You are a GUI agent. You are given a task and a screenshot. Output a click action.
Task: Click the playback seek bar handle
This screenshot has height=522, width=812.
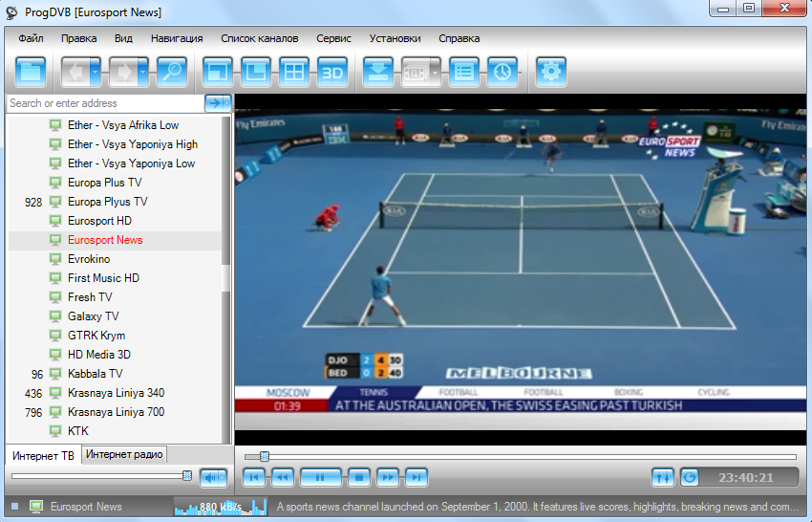265,457
